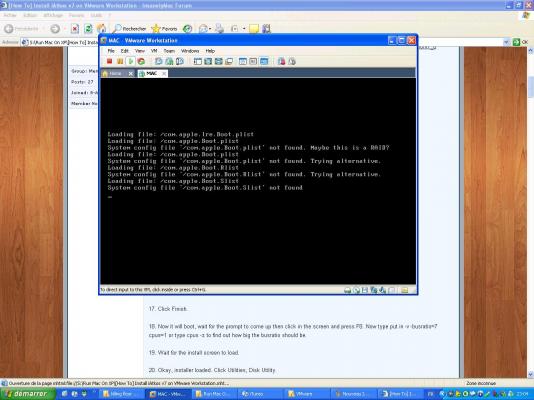The image size is (534, 400).
Task: Reset the virtual machine from the VMware toolbar
Action: tap(141, 61)
